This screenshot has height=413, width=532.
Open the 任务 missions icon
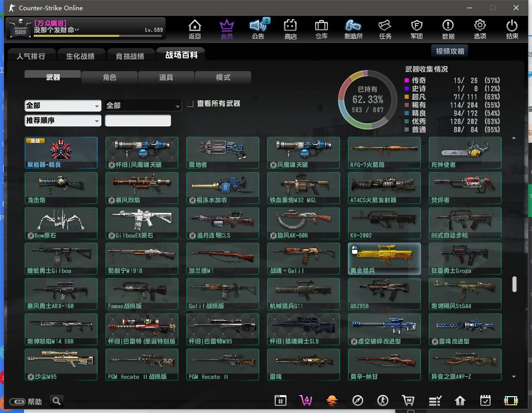385,29
